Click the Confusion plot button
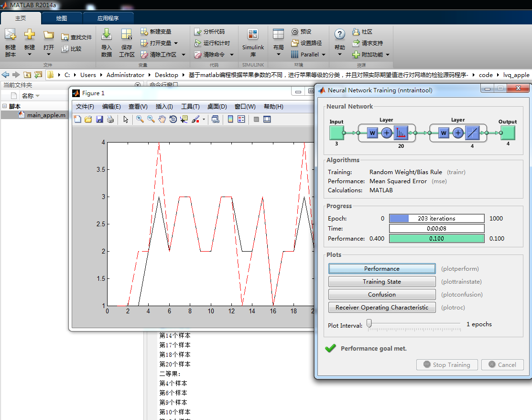The width and height of the screenshot is (532, 420). click(x=382, y=294)
